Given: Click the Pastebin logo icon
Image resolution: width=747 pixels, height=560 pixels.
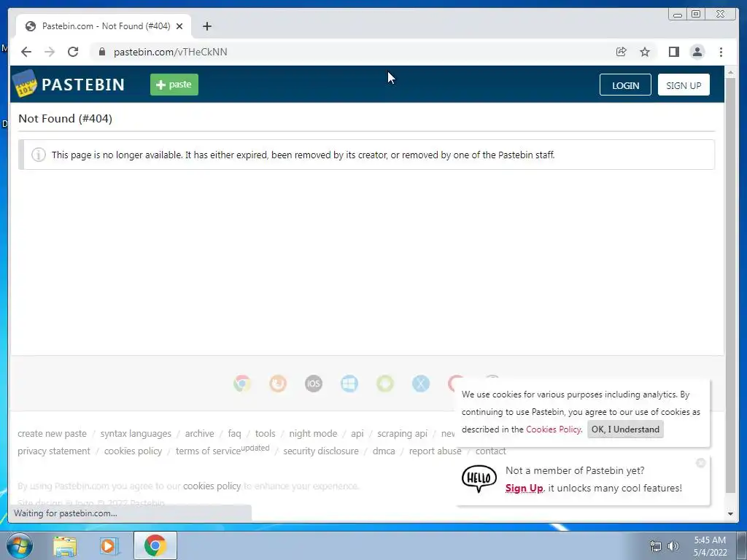Looking at the screenshot, I should [25, 83].
